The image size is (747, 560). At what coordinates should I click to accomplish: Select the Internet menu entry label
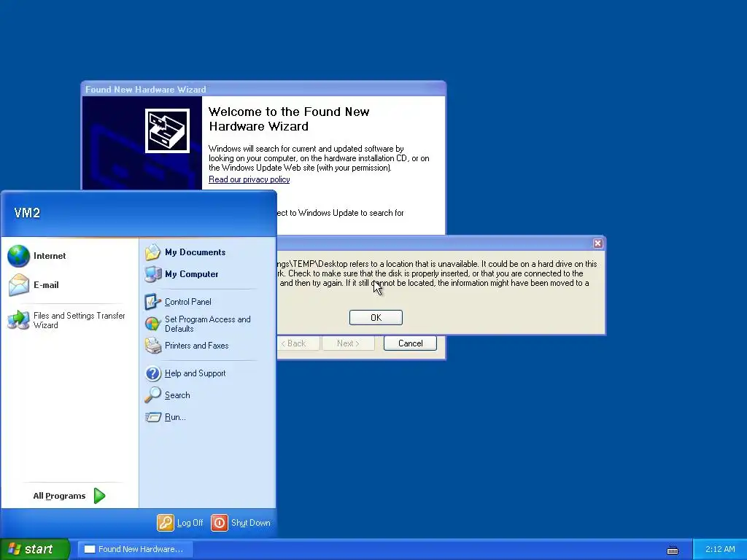(50, 256)
